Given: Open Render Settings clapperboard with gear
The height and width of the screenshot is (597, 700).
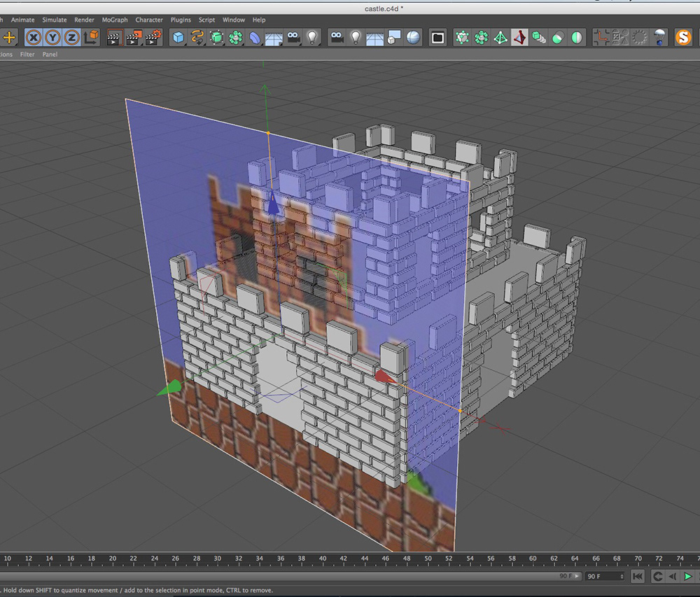Looking at the screenshot, I should [153, 38].
